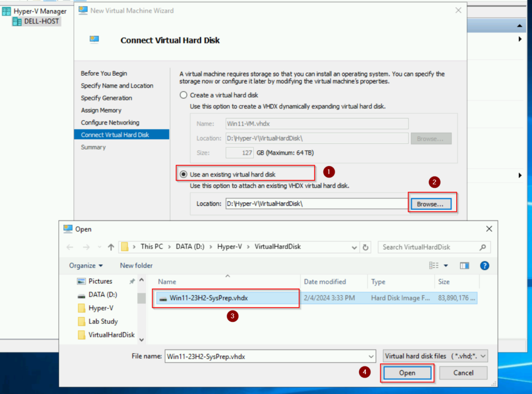Go to Specify Name and Location step
This screenshot has height=394, width=532.
(x=117, y=86)
